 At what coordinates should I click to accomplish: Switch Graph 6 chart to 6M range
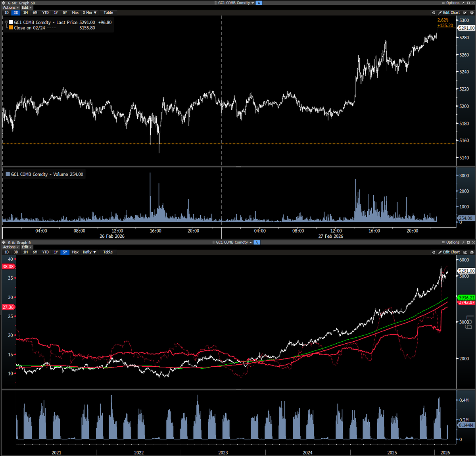(35, 252)
